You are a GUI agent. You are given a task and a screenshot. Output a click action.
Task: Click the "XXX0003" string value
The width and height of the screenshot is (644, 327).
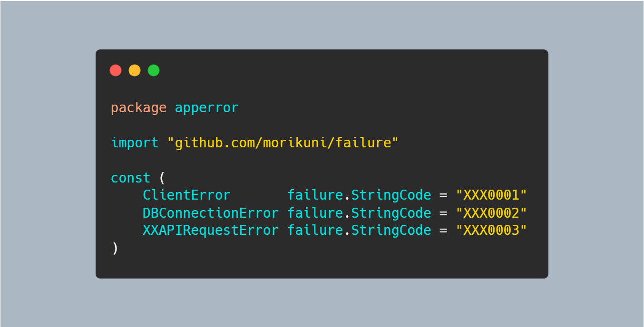click(491, 230)
